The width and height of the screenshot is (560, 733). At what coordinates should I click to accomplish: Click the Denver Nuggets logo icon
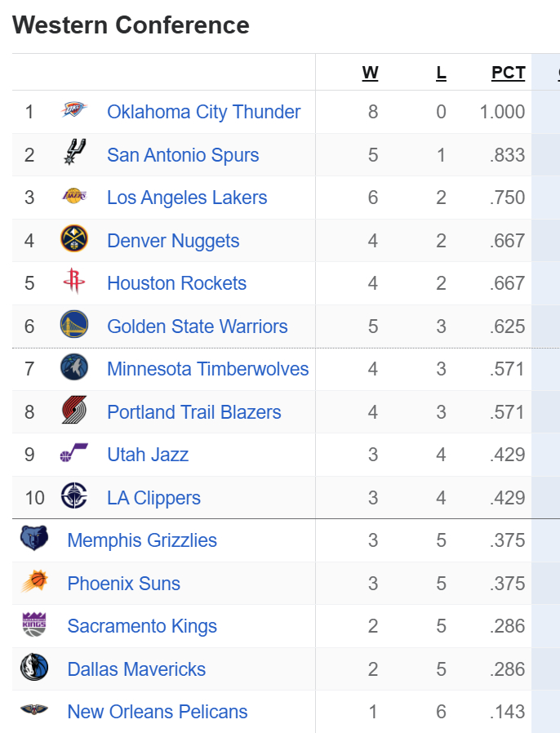click(73, 240)
